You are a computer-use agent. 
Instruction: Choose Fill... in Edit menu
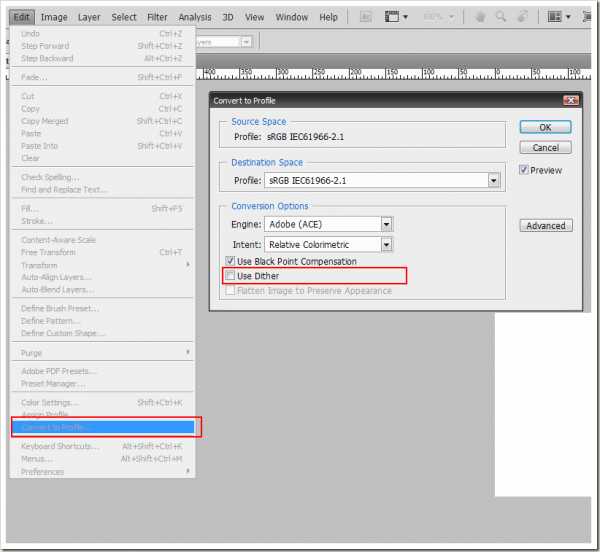tap(103, 208)
